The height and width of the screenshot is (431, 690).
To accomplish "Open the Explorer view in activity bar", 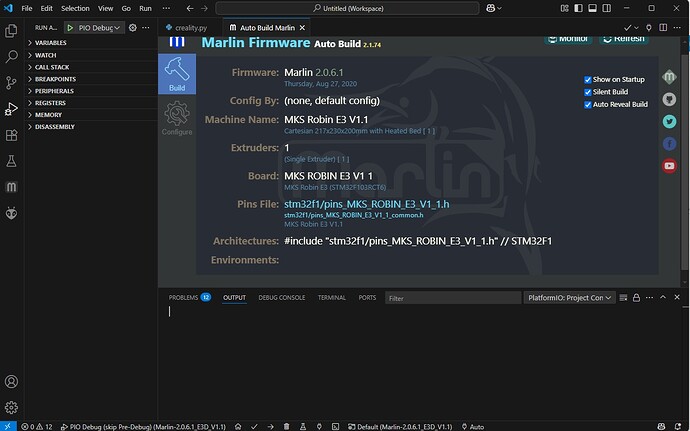I will tap(11, 31).
